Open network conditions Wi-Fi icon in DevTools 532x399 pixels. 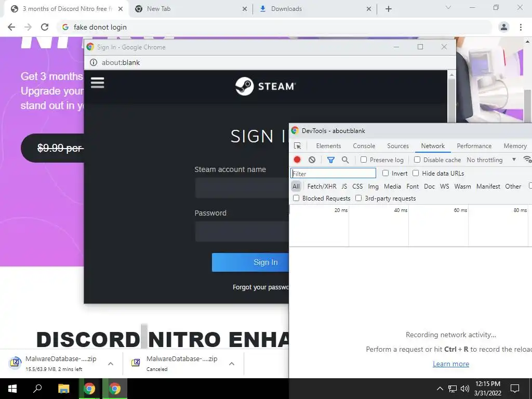[x=528, y=159]
